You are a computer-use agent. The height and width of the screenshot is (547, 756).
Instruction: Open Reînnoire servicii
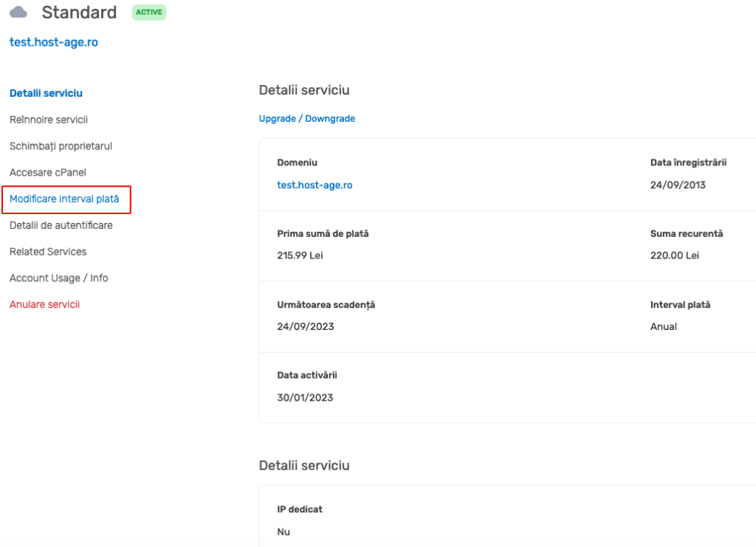click(49, 119)
